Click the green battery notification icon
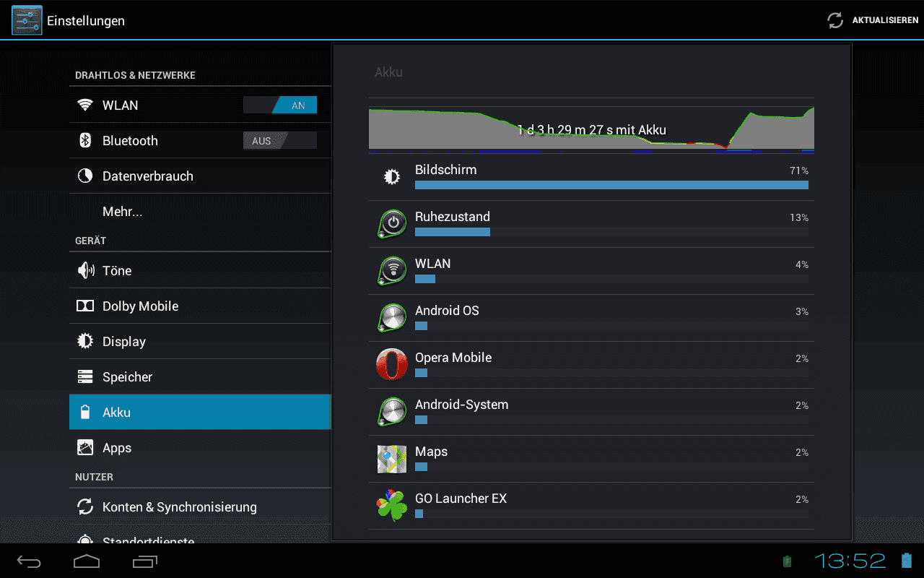 tap(788, 561)
